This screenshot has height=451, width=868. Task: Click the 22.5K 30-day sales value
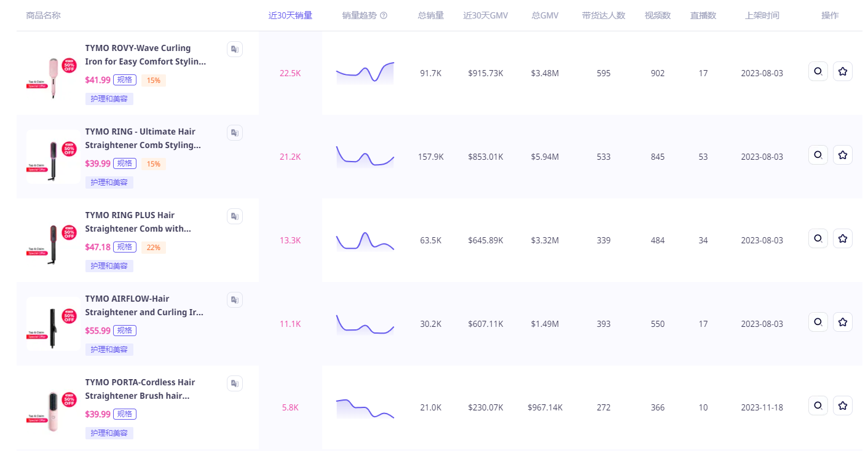(x=290, y=73)
